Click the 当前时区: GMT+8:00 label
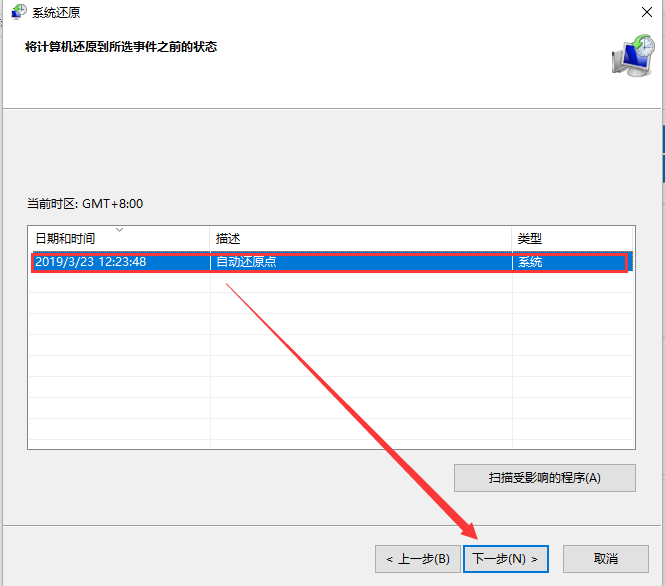The height and width of the screenshot is (586, 665). (x=85, y=203)
